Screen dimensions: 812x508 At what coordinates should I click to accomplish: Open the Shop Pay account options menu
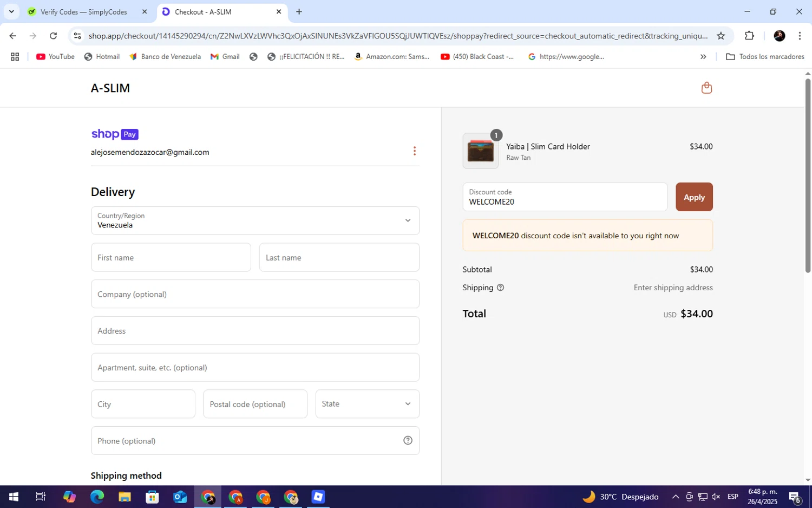[415, 151]
